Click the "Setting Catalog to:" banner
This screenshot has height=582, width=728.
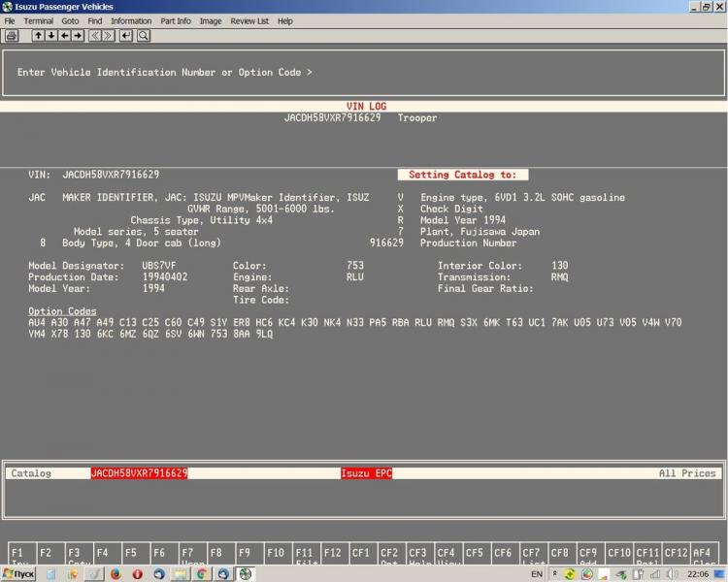point(462,175)
